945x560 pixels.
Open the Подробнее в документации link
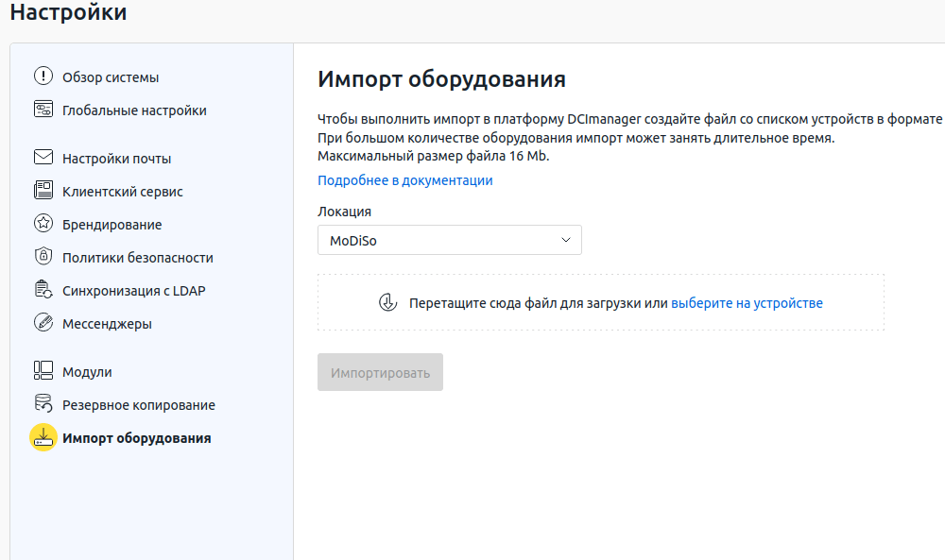tap(404, 180)
